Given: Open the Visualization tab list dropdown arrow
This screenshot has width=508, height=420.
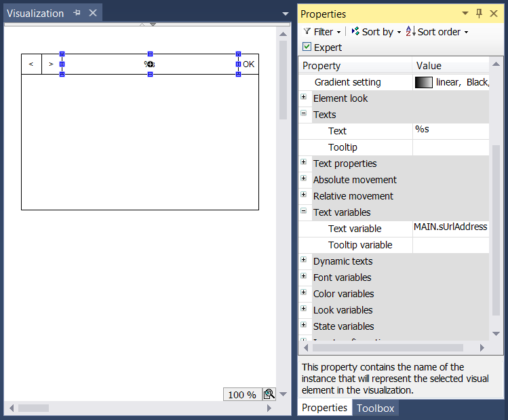Looking at the screenshot, I should [286, 14].
